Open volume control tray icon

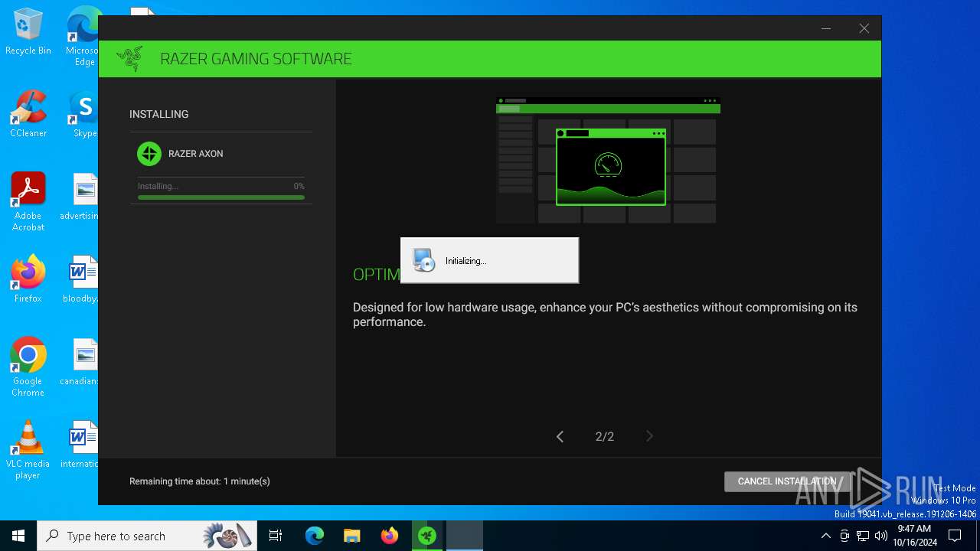click(881, 536)
